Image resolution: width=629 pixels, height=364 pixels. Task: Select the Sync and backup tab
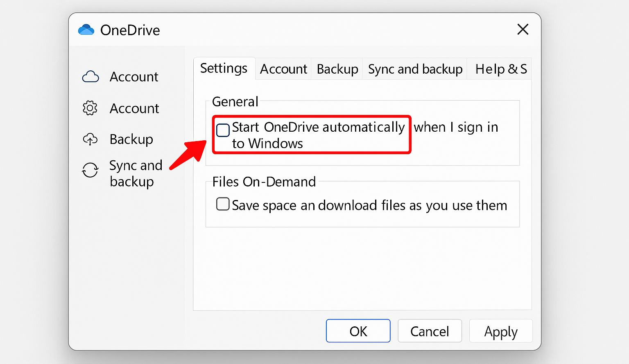click(x=415, y=69)
